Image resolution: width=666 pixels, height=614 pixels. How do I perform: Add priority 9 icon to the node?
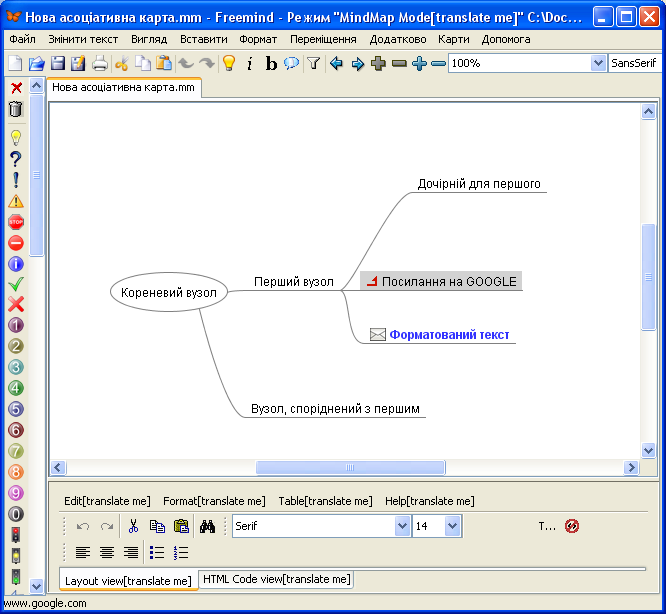[16, 493]
